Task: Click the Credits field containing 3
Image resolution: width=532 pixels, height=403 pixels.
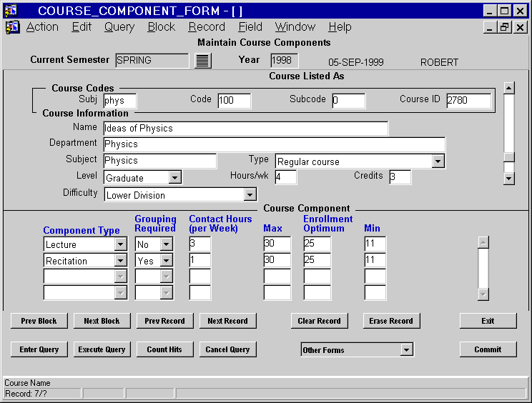Action: [x=400, y=177]
